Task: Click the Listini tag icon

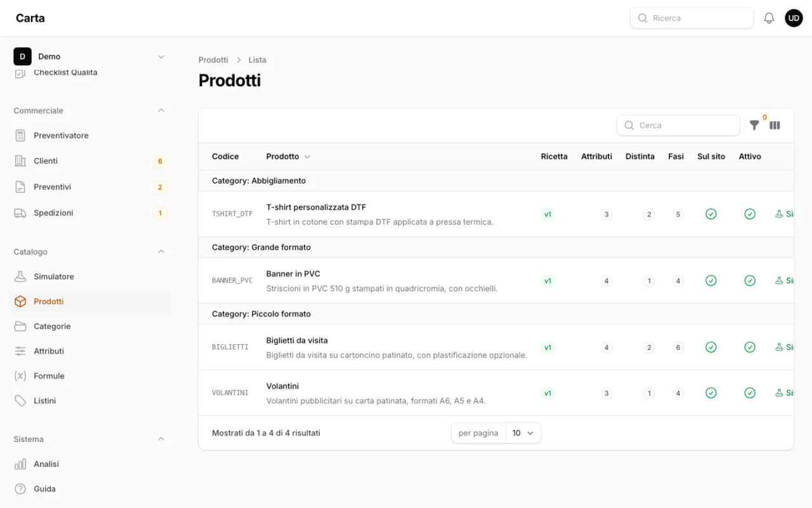Action: point(20,401)
